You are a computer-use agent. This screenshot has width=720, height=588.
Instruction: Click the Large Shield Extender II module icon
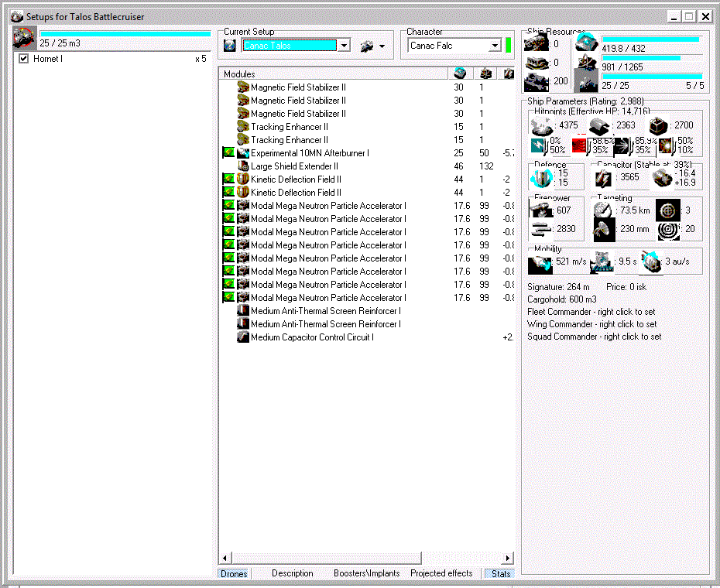(243, 166)
